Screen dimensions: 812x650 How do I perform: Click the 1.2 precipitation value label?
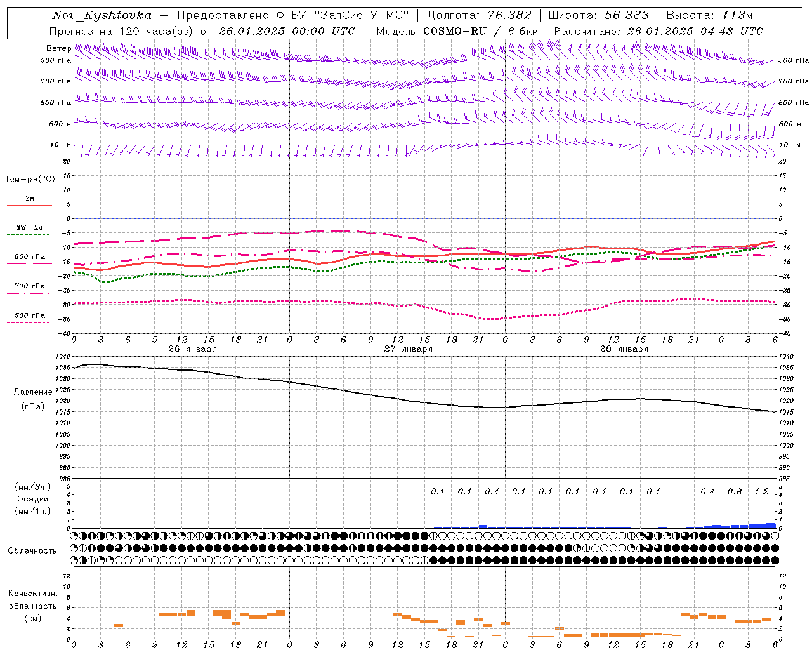[x=761, y=491]
